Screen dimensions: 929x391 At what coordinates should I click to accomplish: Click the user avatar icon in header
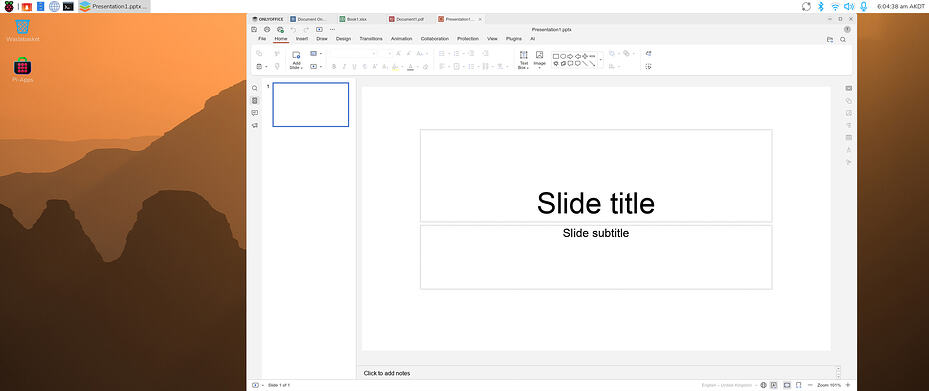(847, 29)
